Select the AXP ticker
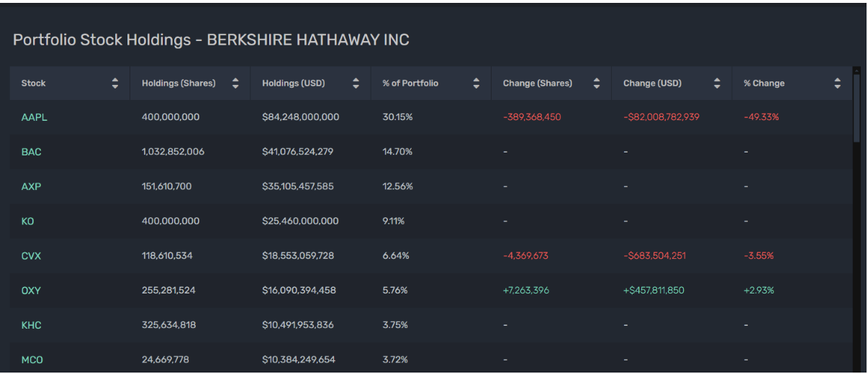 [31, 187]
